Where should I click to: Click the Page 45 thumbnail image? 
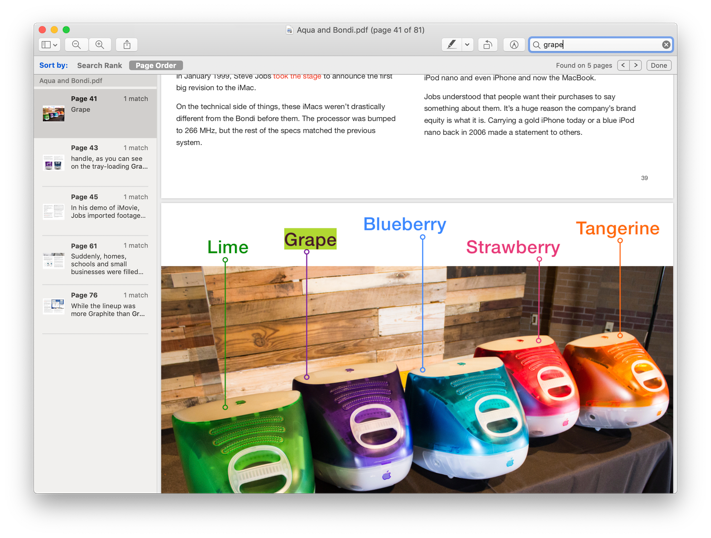pyautogui.click(x=54, y=211)
